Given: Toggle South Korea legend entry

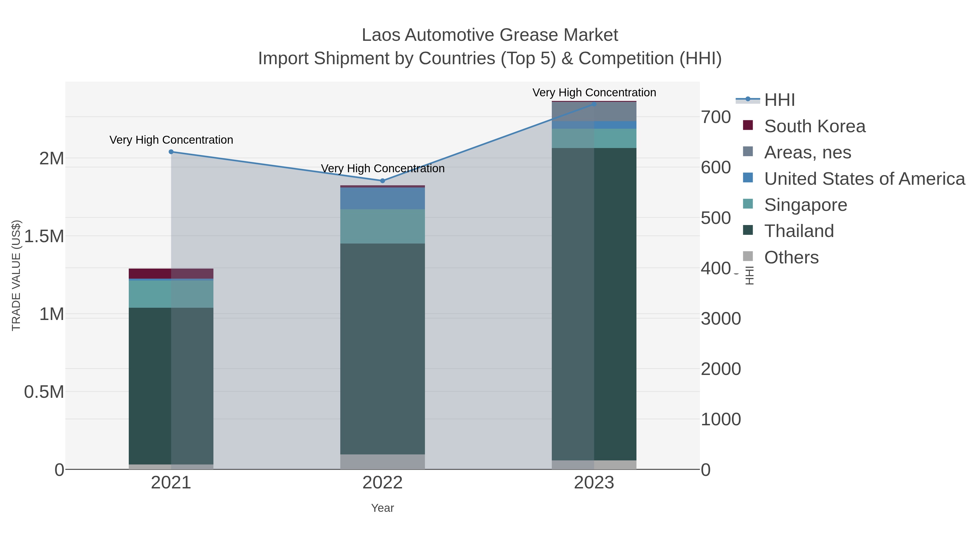Looking at the screenshot, I should coord(804,126).
